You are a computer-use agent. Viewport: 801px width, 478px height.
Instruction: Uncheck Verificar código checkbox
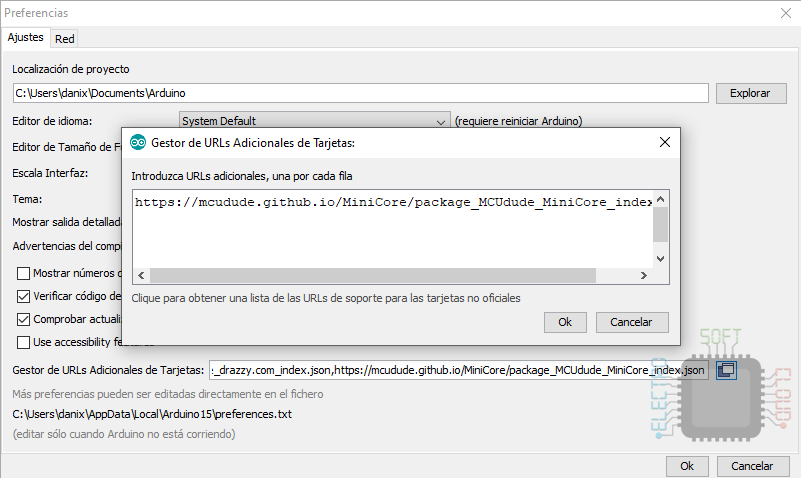(23, 296)
